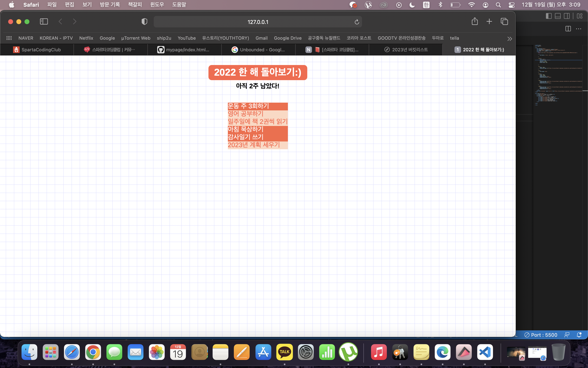588x368 pixels.
Task: Switch to the 2023년 버킷리스트 tab
Action: pos(405,50)
